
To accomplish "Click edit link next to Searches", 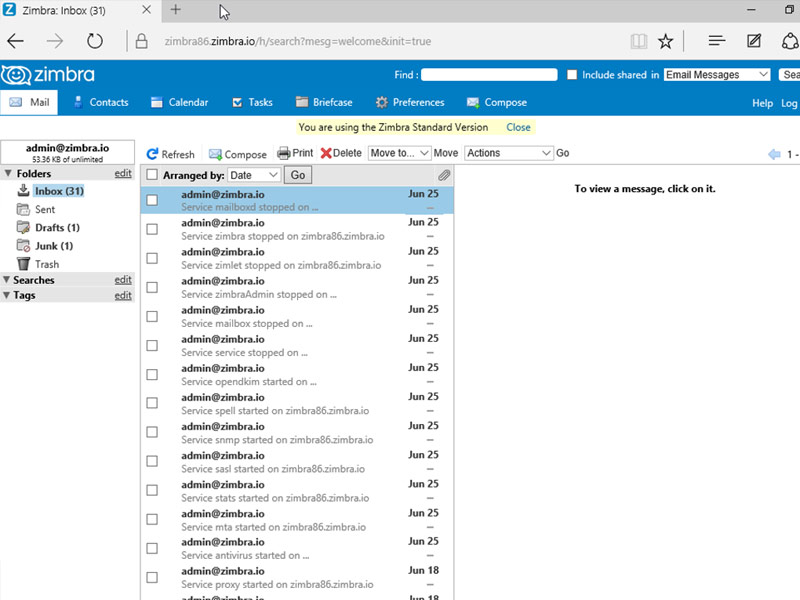I will coord(123,280).
